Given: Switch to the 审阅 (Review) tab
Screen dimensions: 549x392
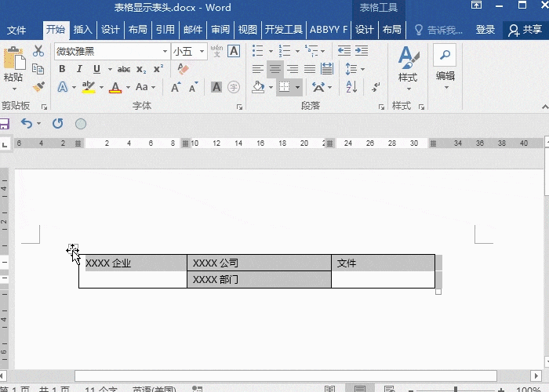Looking at the screenshot, I should point(220,30).
